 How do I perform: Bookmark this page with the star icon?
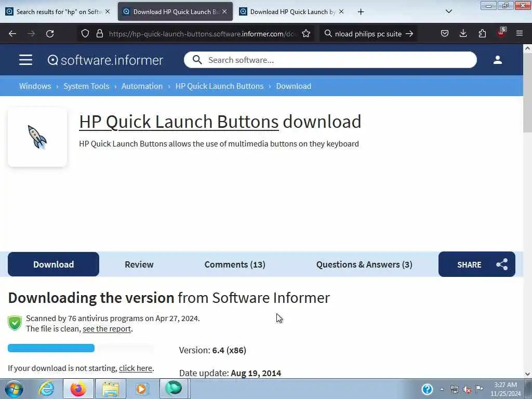click(306, 34)
